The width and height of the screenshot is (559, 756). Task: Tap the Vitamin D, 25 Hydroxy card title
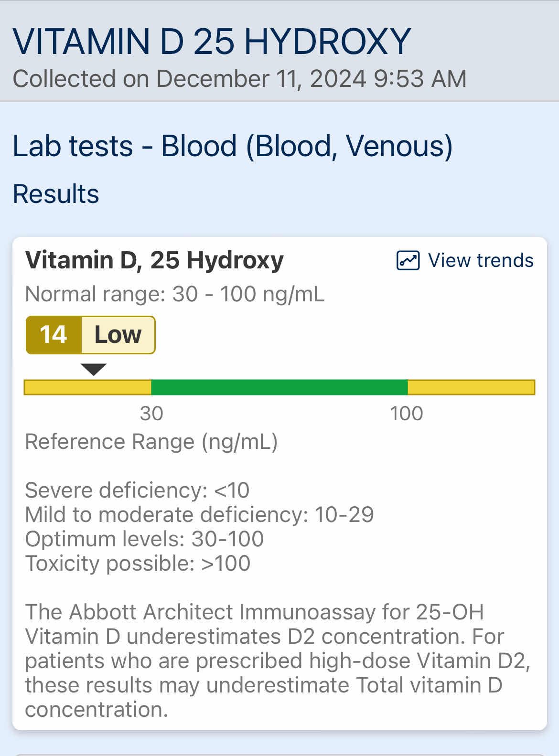tap(154, 261)
